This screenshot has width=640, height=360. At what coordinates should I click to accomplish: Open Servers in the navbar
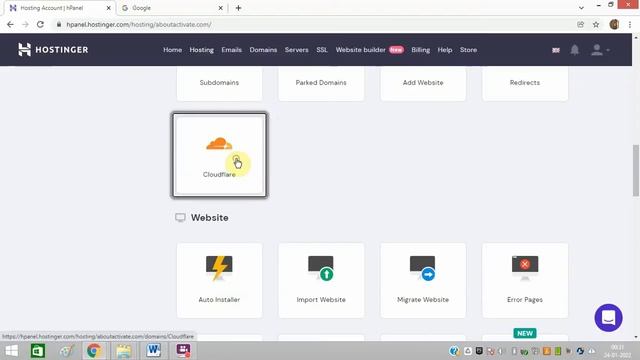(297, 50)
